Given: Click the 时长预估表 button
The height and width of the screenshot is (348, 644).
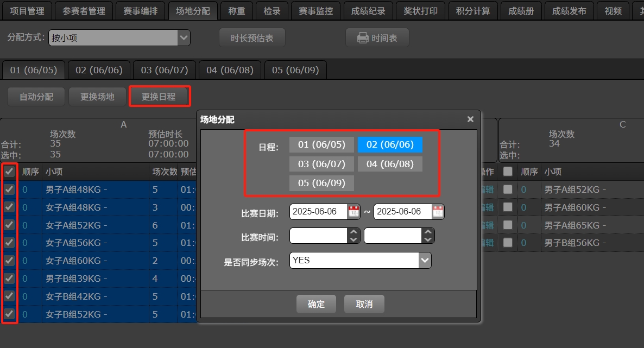Looking at the screenshot, I should pos(252,37).
